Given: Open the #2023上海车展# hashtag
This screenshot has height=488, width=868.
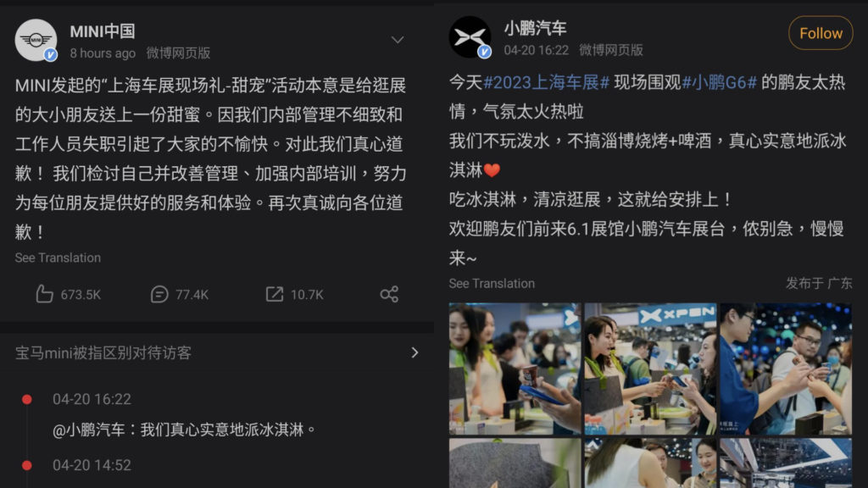Looking at the screenshot, I should [547, 82].
